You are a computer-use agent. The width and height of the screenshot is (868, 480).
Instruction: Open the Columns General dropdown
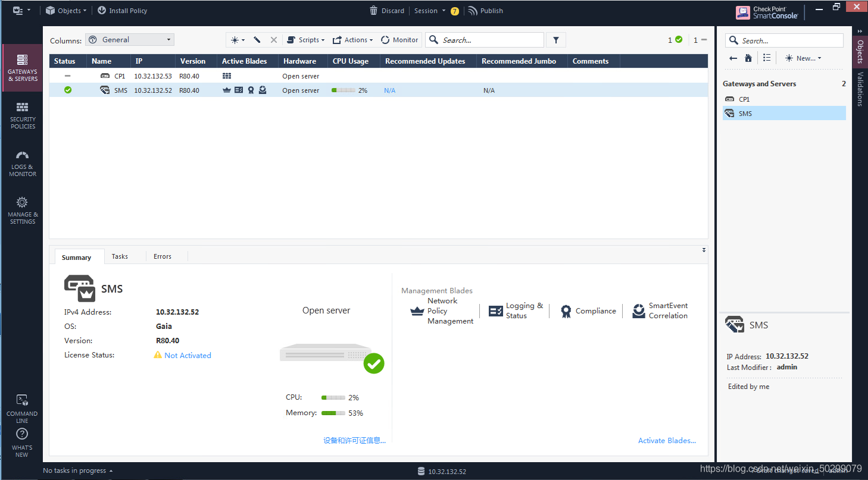130,40
